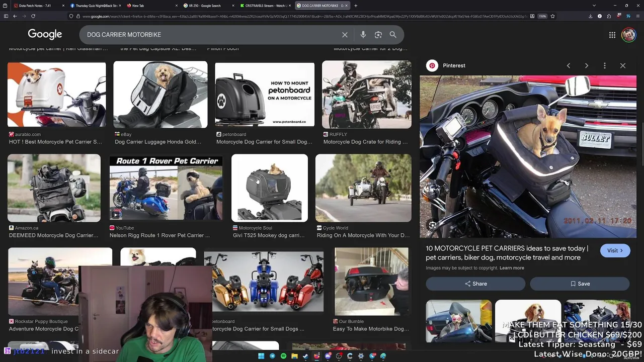Open the Learn more copyright link
Image resolution: width=644 pixels, height=362 pixels.
[512, 268]
